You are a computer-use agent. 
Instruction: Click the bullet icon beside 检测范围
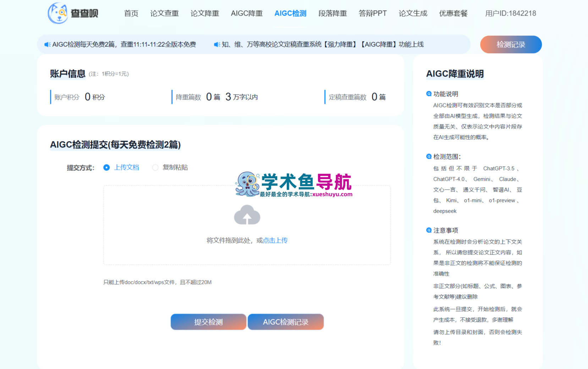[x=429, y=157]
